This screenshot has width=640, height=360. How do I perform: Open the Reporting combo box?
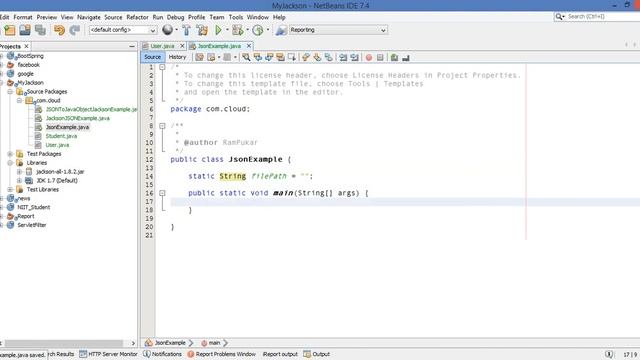[x=338, y=30]
